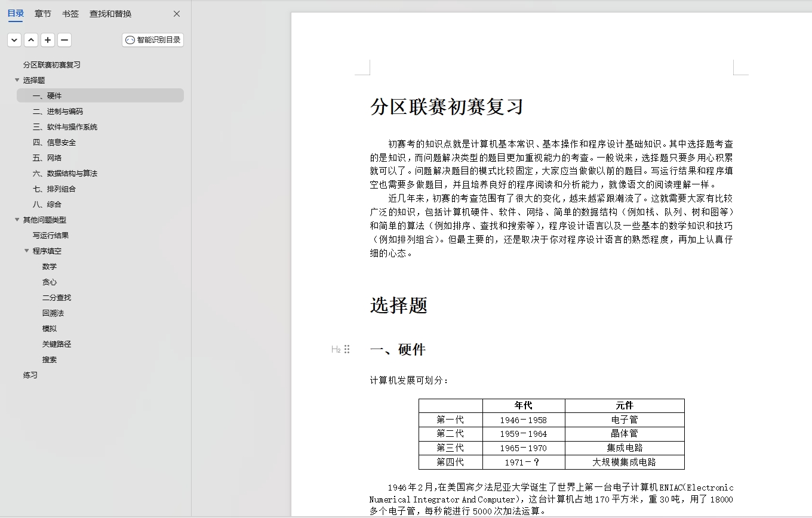The width and height of the screenshot is (812, 518).
Task: Select 选择题 in the outline
Action: click(34, 80)
